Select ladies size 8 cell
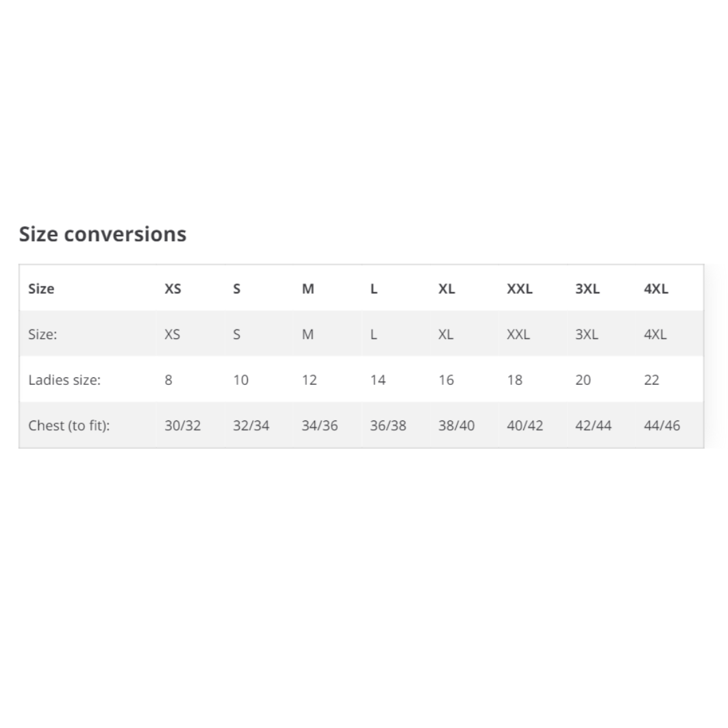The image size is (728, 728). 168,380
